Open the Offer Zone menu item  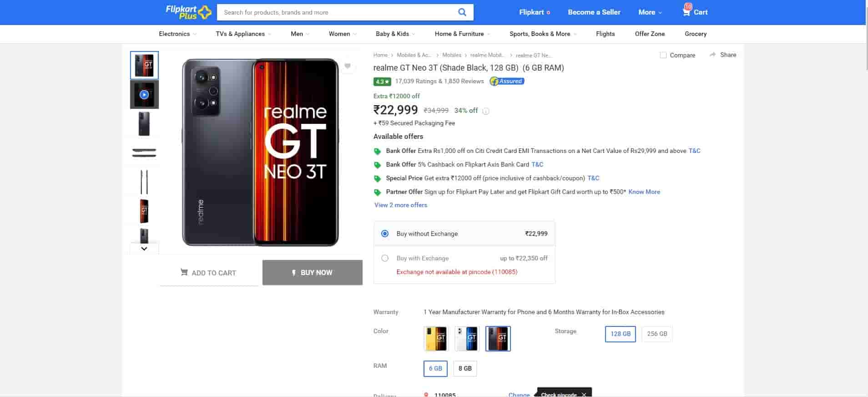[650, 34]
